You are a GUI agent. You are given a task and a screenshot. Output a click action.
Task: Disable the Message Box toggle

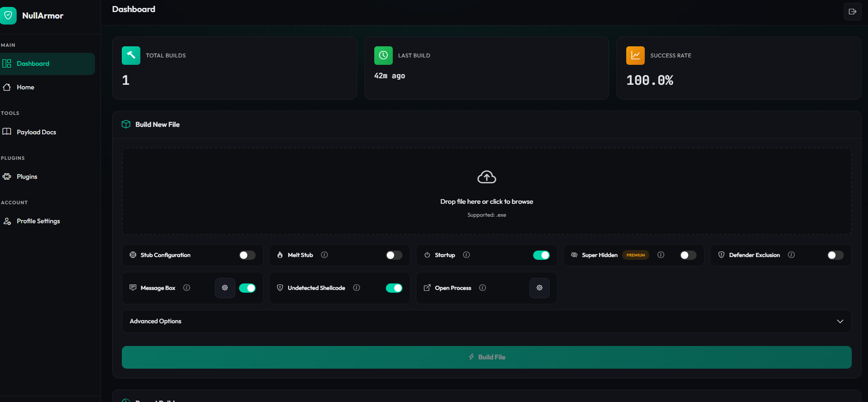click(247, 288)
